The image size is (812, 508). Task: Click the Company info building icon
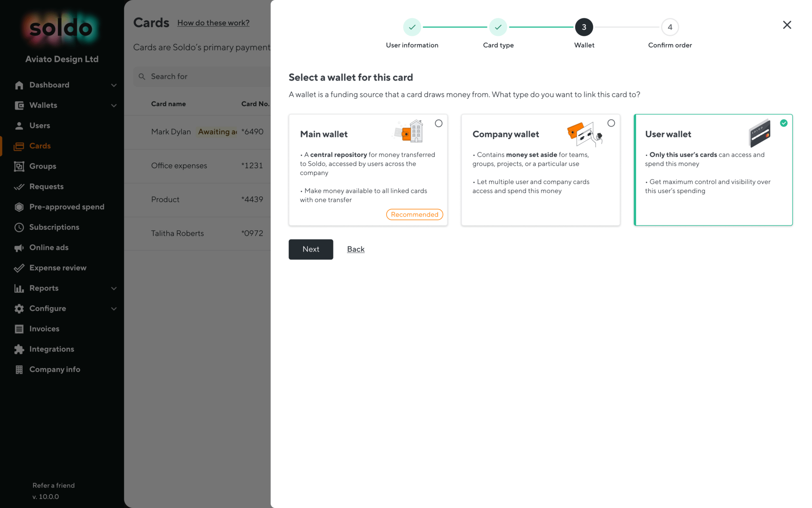(19, 369)
